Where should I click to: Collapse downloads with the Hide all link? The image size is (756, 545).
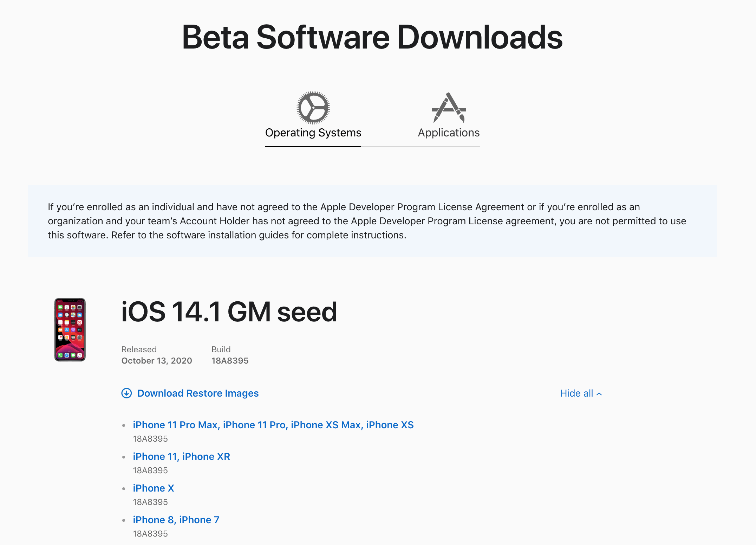581,393
